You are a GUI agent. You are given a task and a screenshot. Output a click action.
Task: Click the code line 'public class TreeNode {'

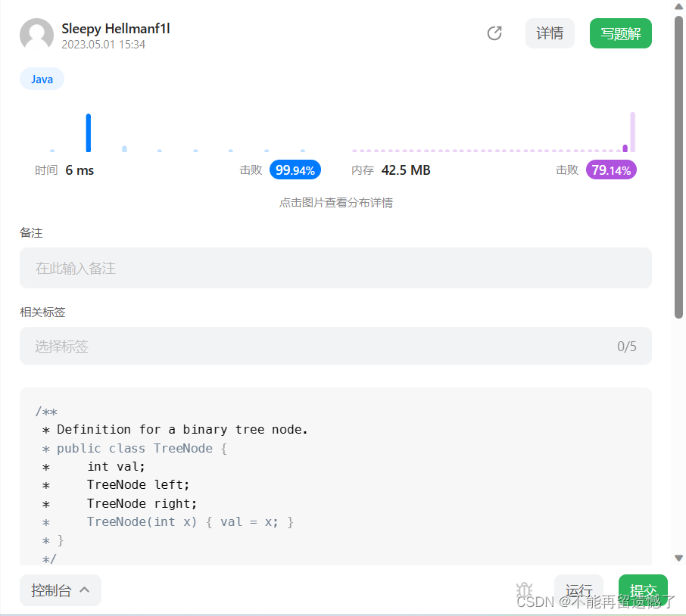pos(142,449)
